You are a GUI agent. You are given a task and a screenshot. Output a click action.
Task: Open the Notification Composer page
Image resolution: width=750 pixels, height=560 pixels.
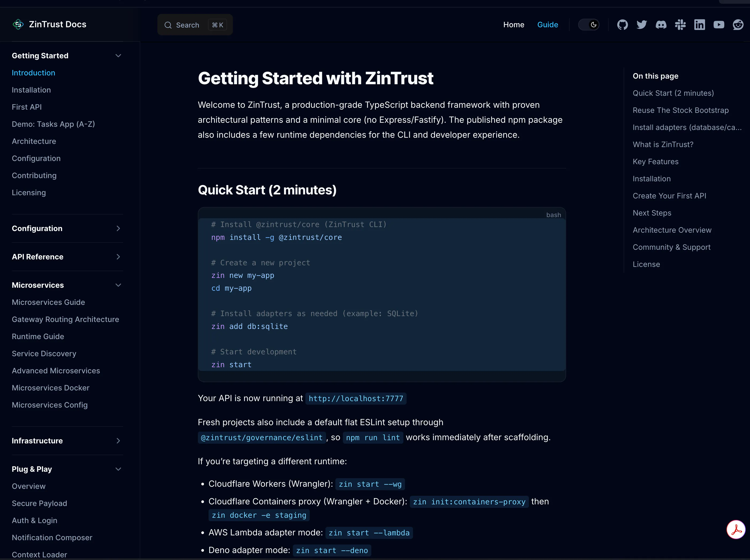(x=52, y=538)
